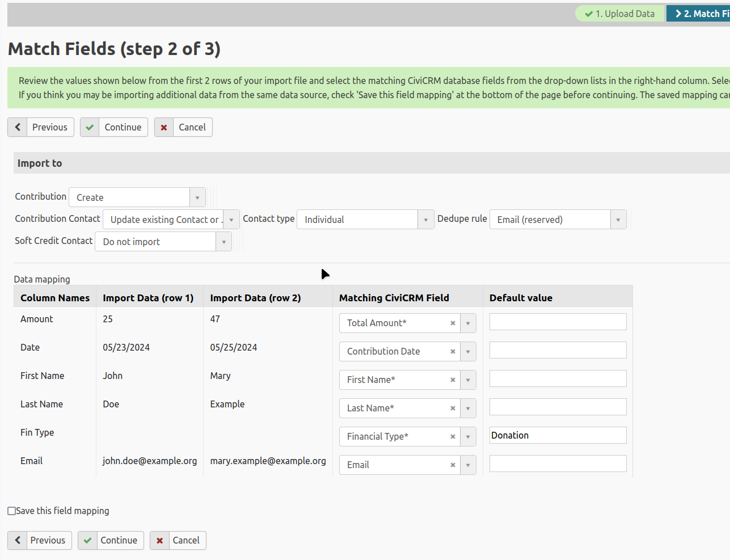Clear the First Name field mapping
Viewport: 730px width, 560px height.
pos(453,380)
